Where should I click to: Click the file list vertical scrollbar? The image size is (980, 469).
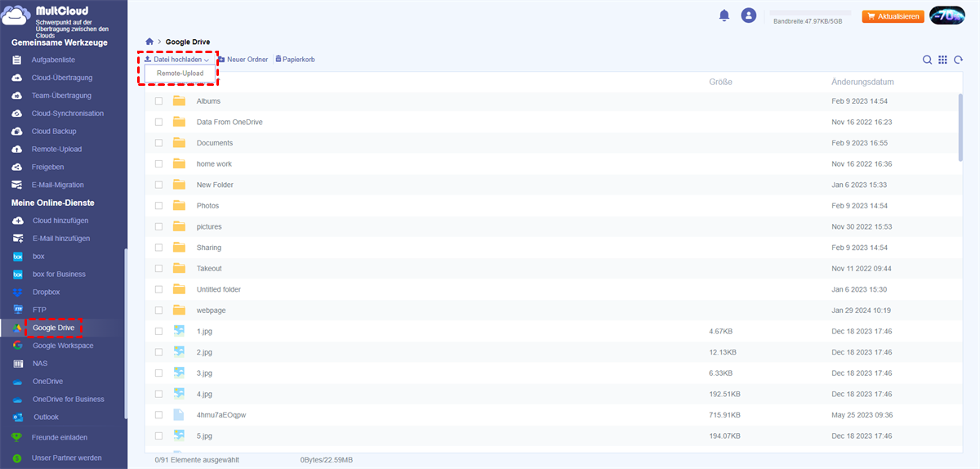point(960,127)
